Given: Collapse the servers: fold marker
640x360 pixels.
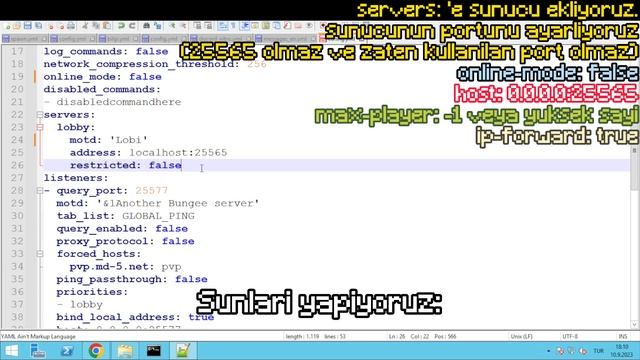Looking at the screenshot, I should 40,115.
